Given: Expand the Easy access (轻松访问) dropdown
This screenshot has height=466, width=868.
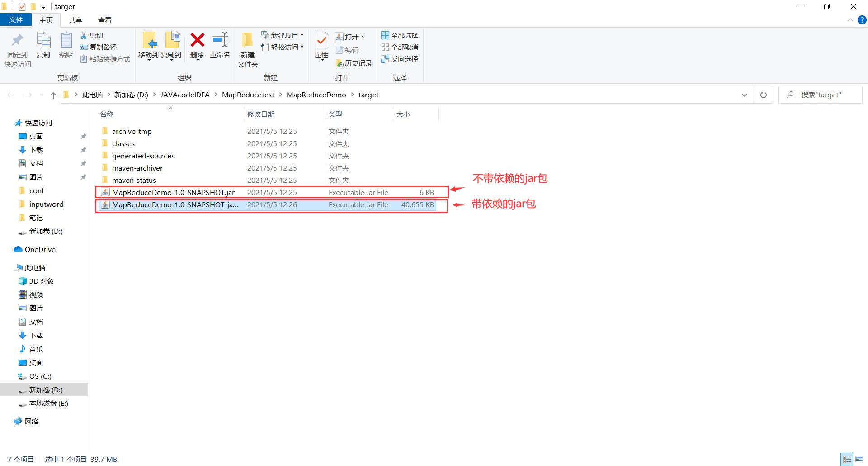Looking at the screenshot, I should tap(302, 47).
